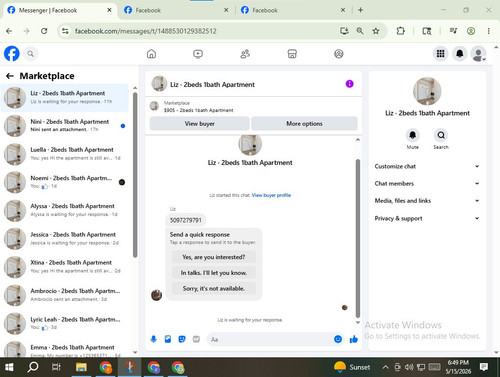500x377 pixels.
Task: Open the Jessica conversation in the list
Action: coord(65,238)
